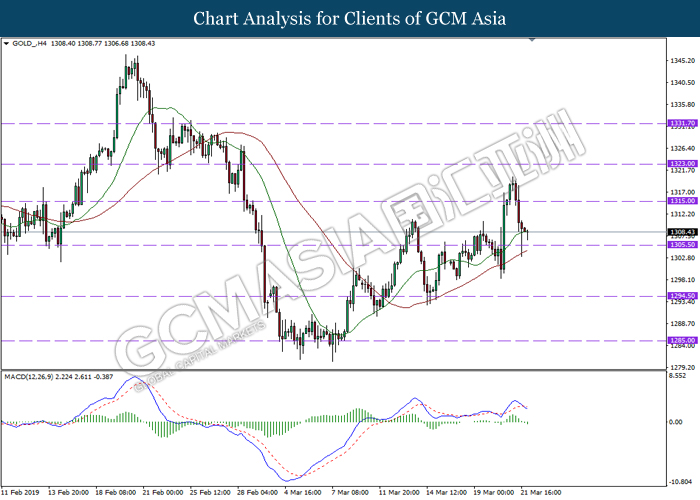Image resolution: width=700 pixels, height=500 pixels.
Task: Select the purple 1305.50 level tag
Action: (x=682, y=245)
